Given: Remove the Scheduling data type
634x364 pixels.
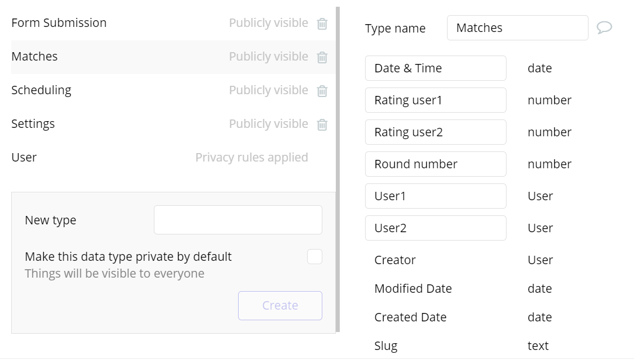Looking at the screenshot, I should point(322,91).
